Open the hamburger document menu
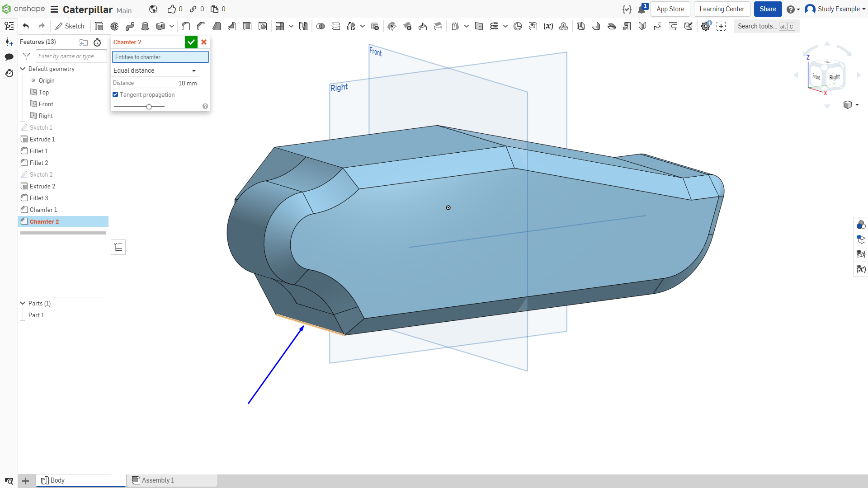Image resolution: width=868 pixels, height=488 pixels. (x=54, y=9)
